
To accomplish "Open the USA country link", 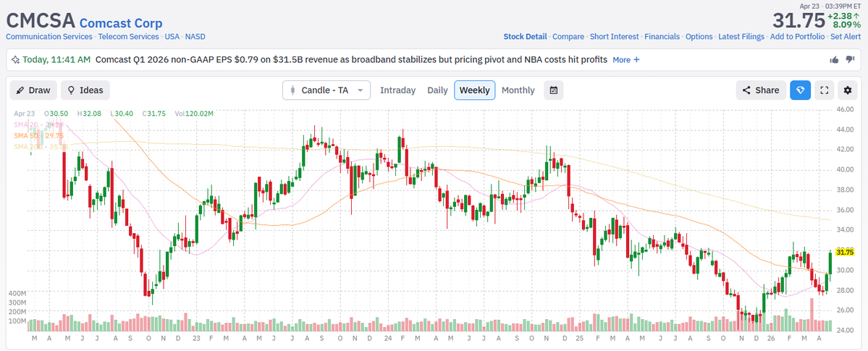I will tap(172, 36).
